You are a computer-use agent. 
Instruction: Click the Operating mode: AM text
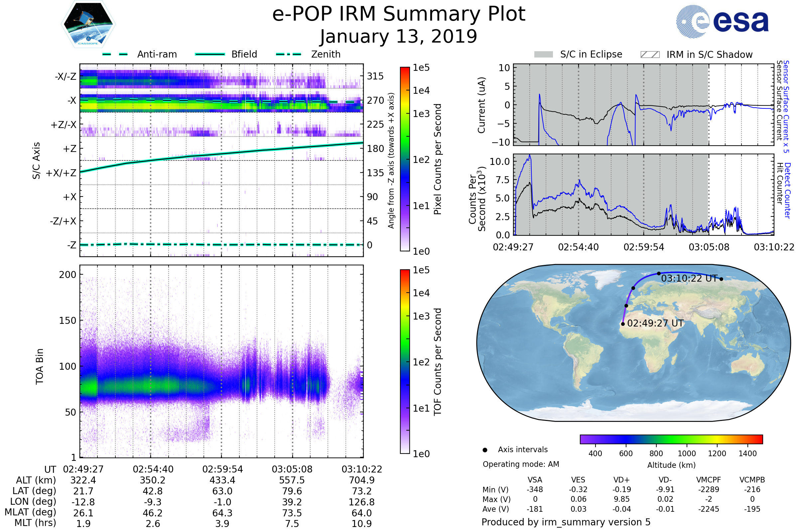point(521,464)
